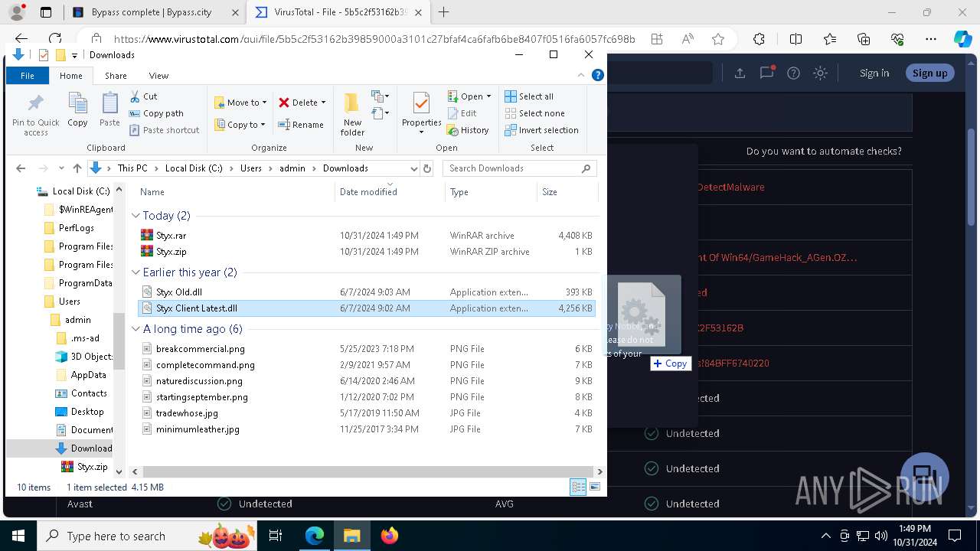Click the Cut scissors icon

coord(135,96)
